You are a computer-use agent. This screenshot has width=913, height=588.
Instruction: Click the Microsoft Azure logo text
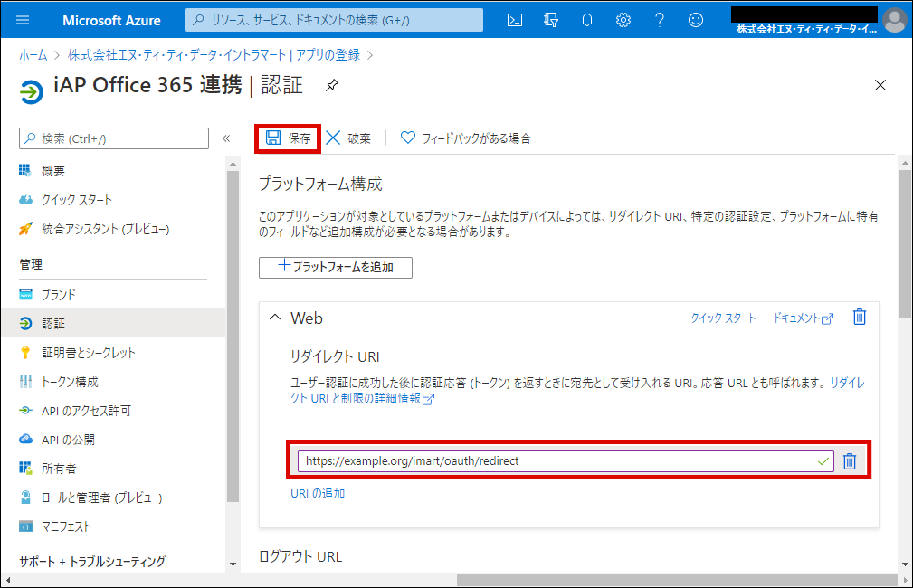tap(112, 21)
